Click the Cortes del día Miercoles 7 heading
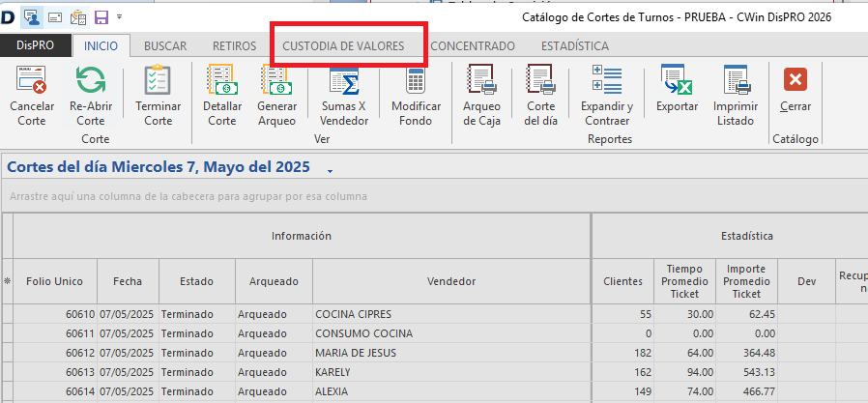Viewport: 868px width, 403px height. pyautogui.click(x=159, y=167)
